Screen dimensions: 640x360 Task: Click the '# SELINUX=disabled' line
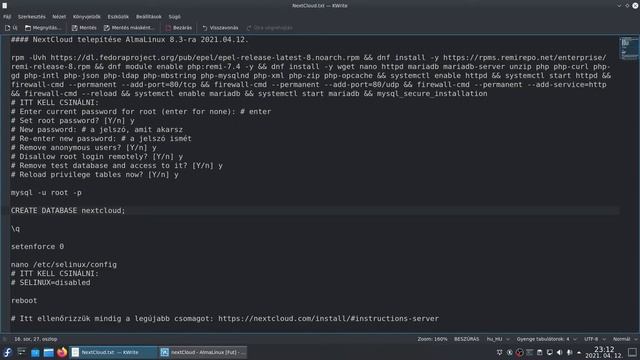coord(51,282)
